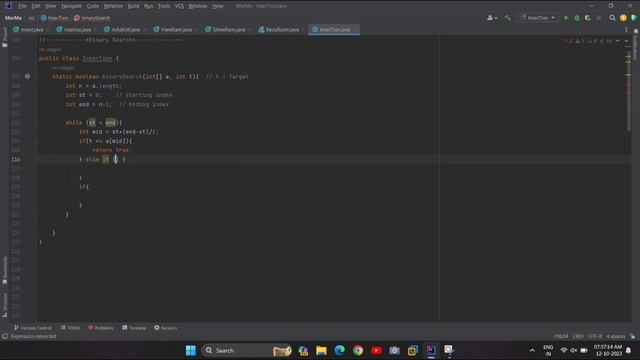Open the ENG IN language switcher
The image size is (640, 360).
(x=548, y=350)
